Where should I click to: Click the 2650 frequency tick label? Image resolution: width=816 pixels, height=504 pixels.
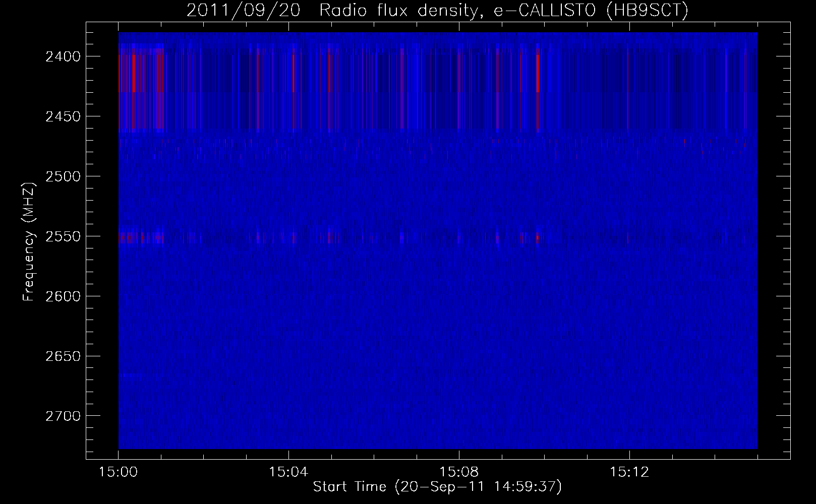click(x=63, y=356)
